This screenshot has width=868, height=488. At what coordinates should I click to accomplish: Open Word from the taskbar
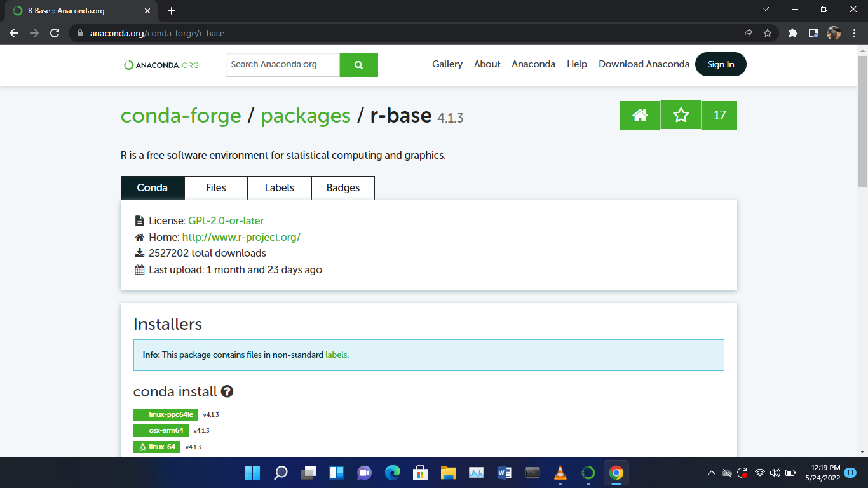click(x=505, y=473)
